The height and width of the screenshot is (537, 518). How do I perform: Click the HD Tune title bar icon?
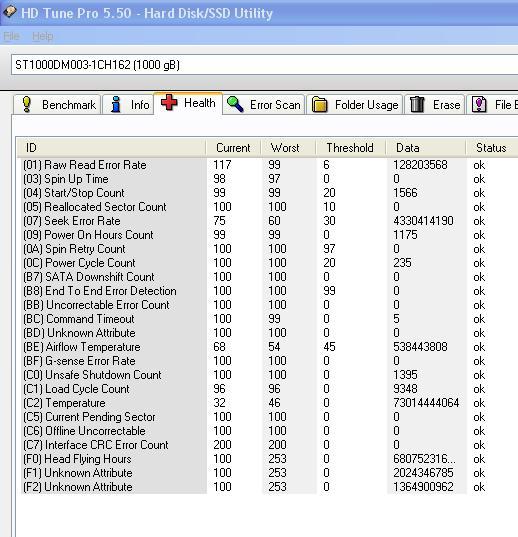tap(10, 12)
